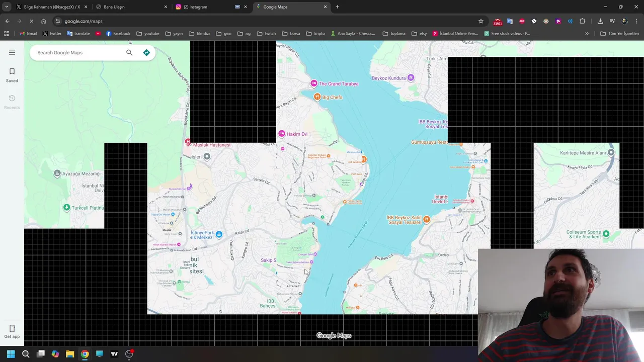The height and width of the screenshot is (362, 644).
Task: Open Windows taskbar Search
Action: click(x=26, y=354)
